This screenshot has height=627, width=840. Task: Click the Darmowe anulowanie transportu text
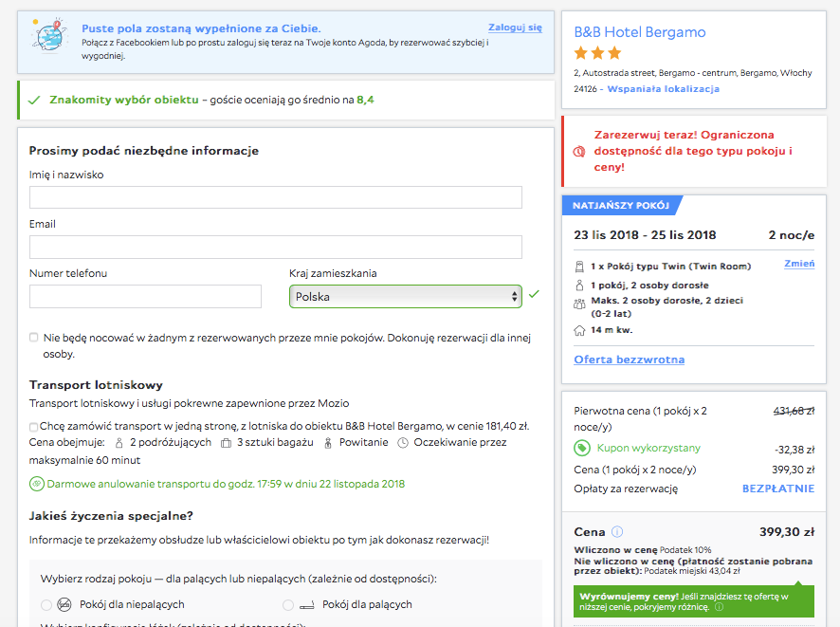[x=226, y=484]
